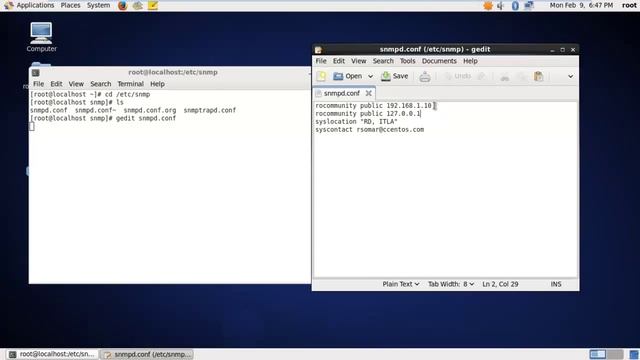Screen dimensions: 640x360
Task: Click the terminal window title icon
Action: click(x=36, y=73)
